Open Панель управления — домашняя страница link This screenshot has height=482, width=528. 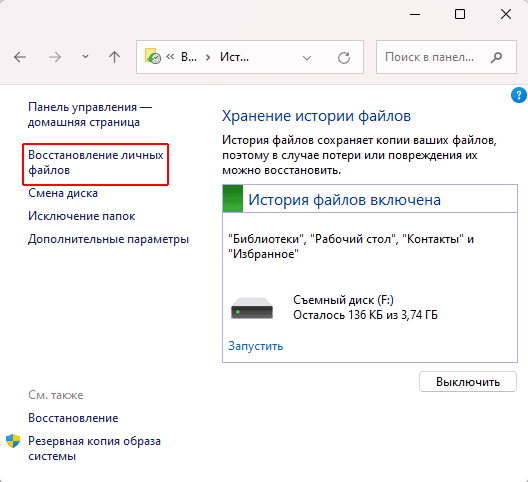coord(90,115)
